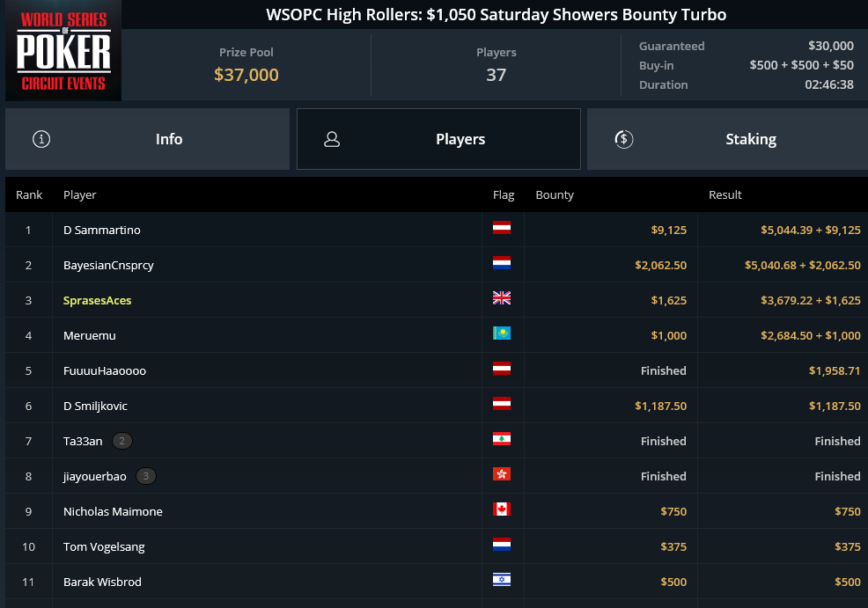Viewport: 868px width, 608px height.
Task: Switch to the Info tab
Action: (x=147, y=139)
